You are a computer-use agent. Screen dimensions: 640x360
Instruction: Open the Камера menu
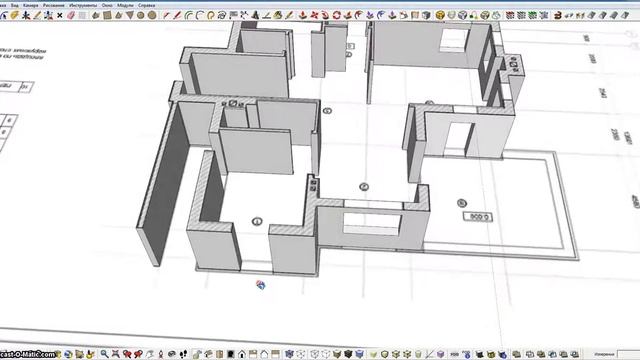click(31, 5)
